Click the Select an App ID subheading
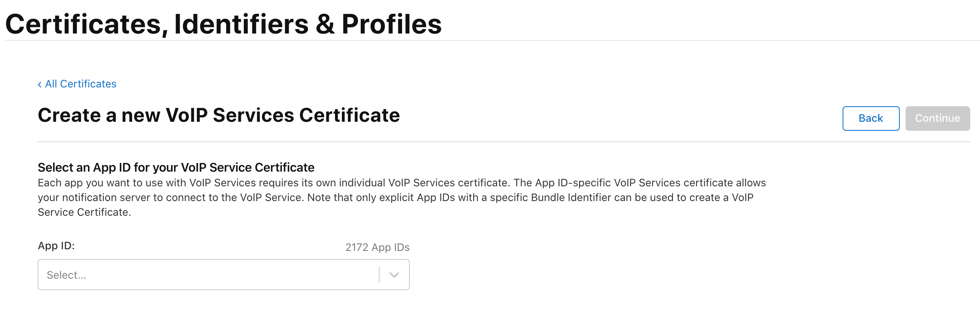The width and height of the screenshot is (980, 322). [x=176, y=168]
